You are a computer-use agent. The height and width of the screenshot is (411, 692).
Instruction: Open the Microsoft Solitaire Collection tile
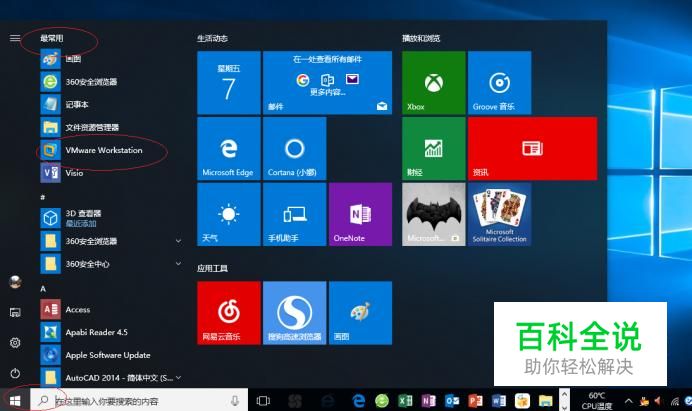click(x=499, y=214)
